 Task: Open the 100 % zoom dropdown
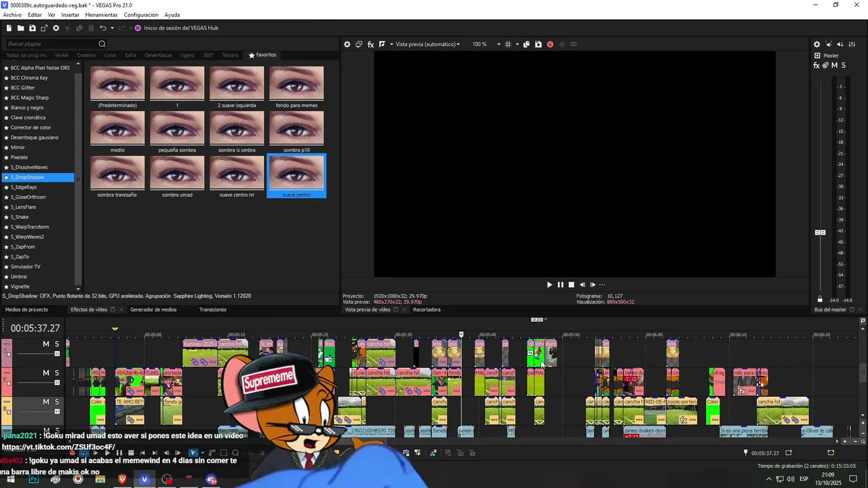pos(498,44)
